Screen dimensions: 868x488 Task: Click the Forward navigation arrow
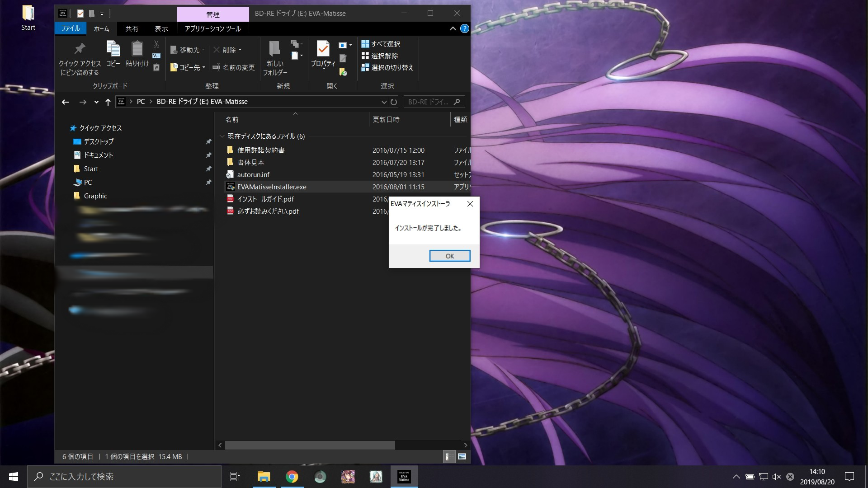[83, 102]
